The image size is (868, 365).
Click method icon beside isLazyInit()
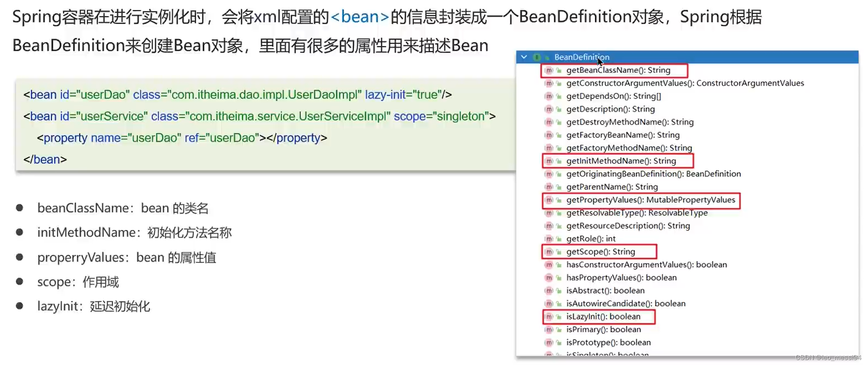[549, 316]
